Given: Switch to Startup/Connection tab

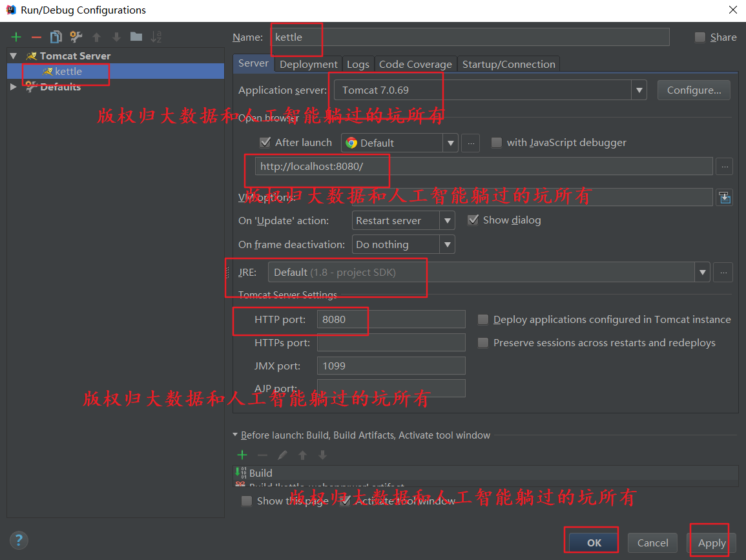Looking at the screenshot, I should coord(508,64).
